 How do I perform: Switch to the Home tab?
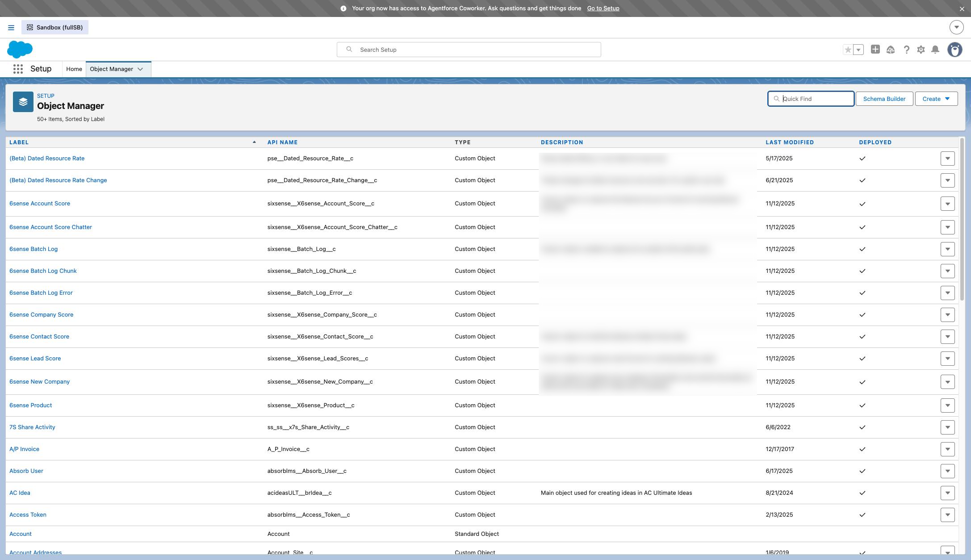pyautogui.click(x=74, y=69)
